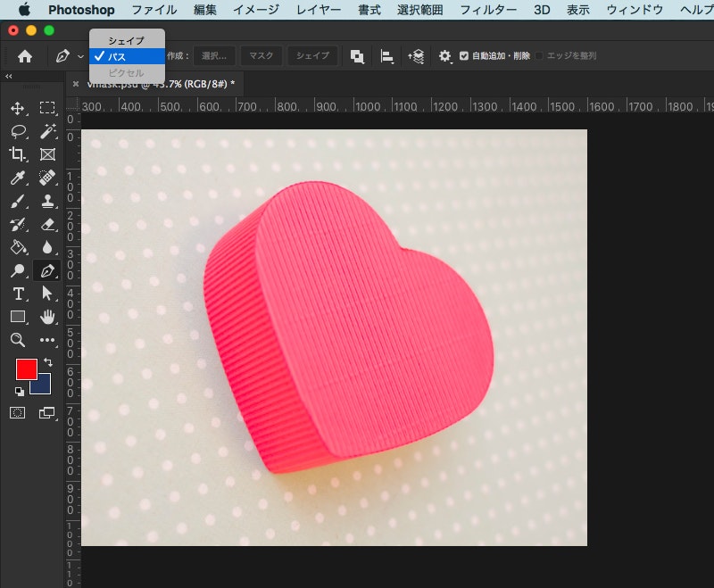Select the History Brush tool

click(17, 224)
